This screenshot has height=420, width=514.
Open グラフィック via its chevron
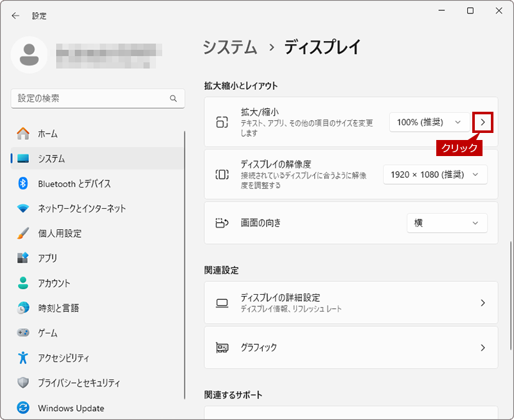tap(483, 347)
